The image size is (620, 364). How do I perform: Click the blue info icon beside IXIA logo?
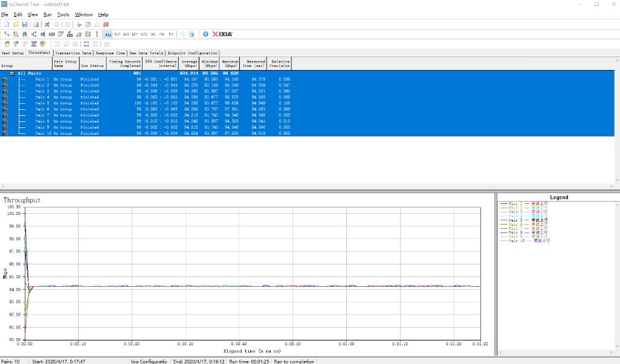(205, 34)
